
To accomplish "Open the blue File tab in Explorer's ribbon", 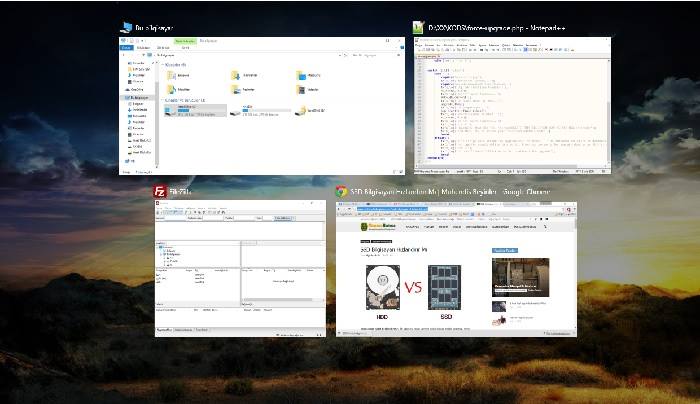I will tap(126, 46).
